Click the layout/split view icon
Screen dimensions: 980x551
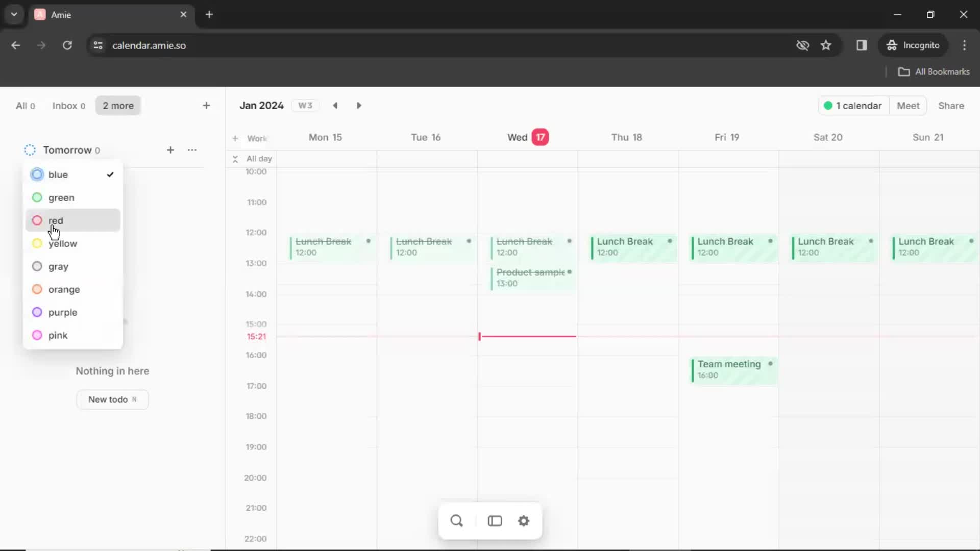point(496,521)
